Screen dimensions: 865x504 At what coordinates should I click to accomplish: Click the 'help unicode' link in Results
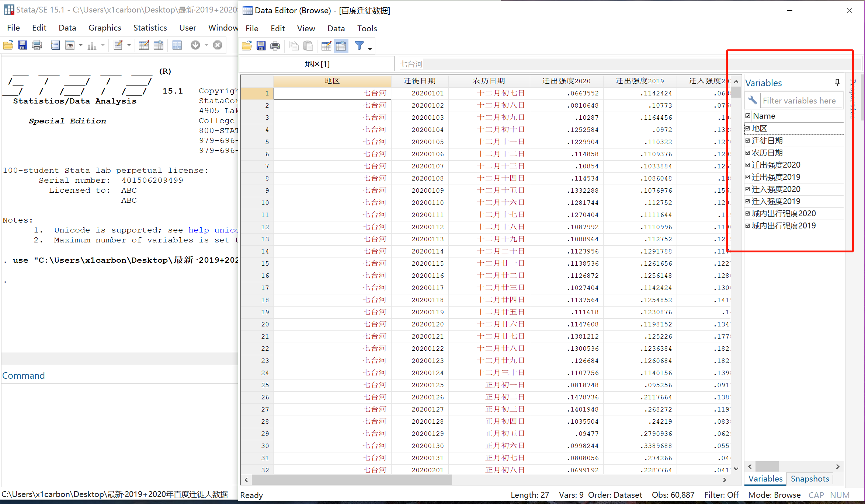[213, 230]
